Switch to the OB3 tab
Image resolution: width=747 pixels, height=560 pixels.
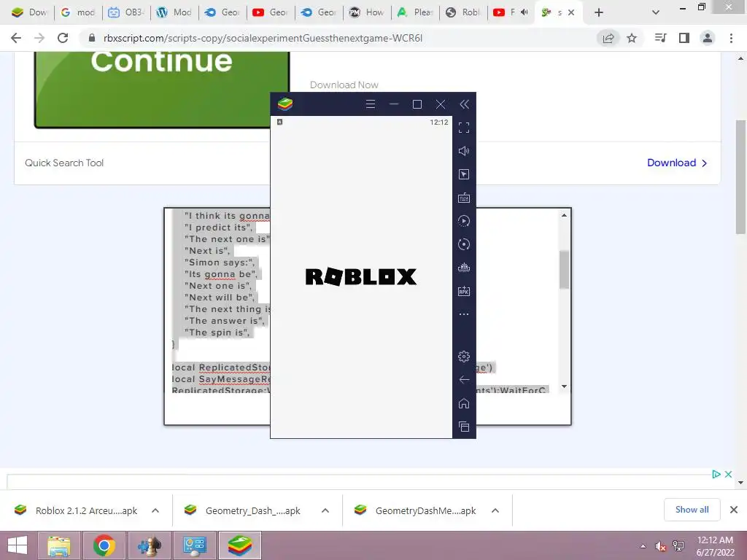point(125,12)
